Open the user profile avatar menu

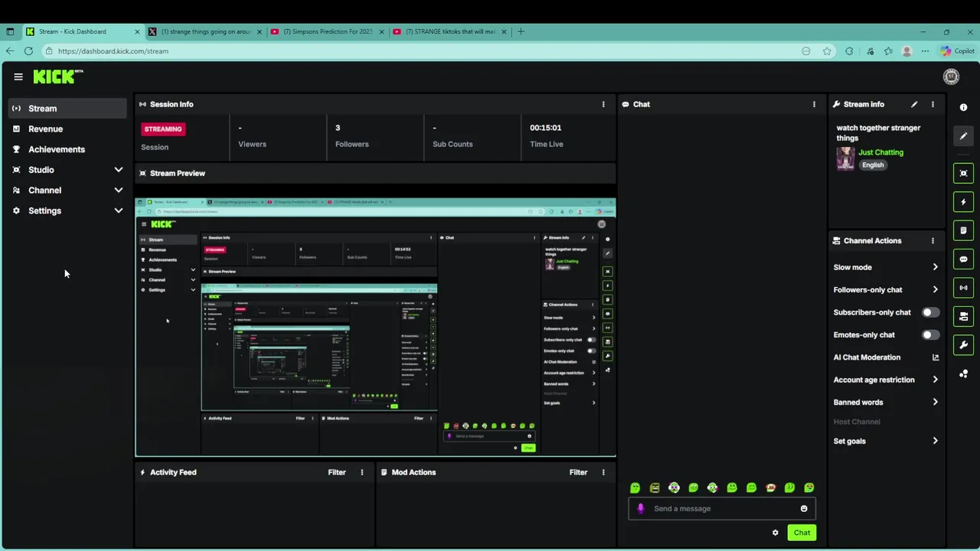(951, 77)
